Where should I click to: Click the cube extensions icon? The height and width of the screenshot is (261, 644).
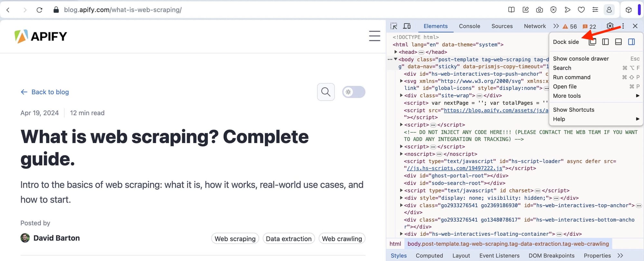click(629, 10)
